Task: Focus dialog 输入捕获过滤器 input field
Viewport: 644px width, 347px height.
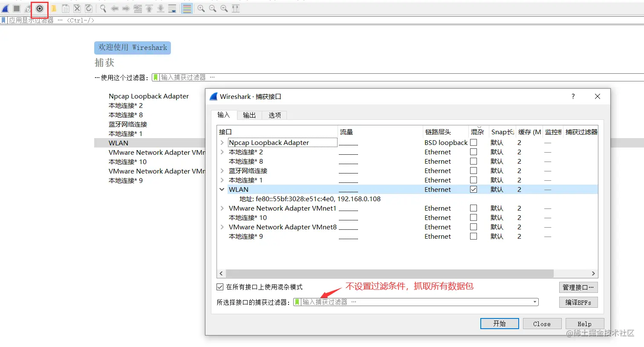Action: (416, 302)
